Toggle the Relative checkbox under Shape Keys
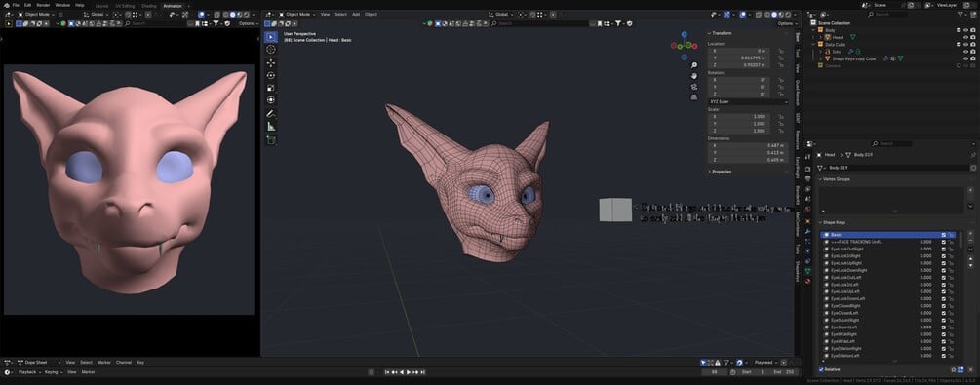The width and height of the screenshot is (980, 385). [821, 369]
